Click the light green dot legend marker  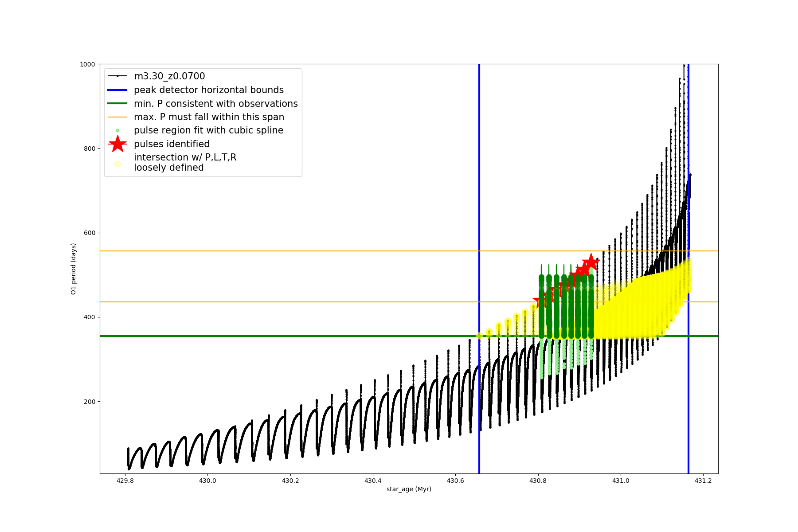(117, 130)
